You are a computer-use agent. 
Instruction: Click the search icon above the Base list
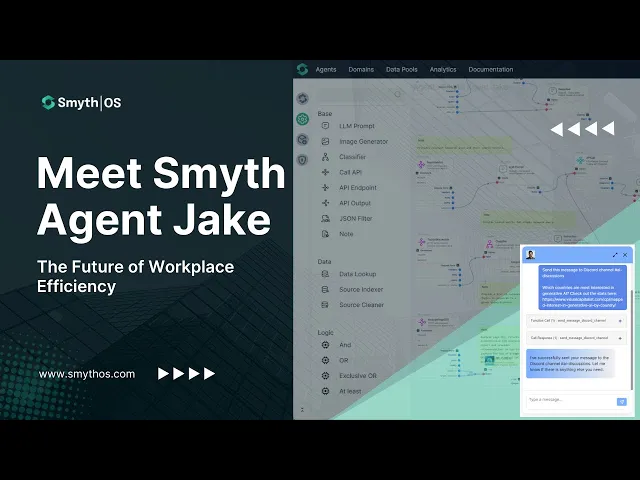(397, 94)
